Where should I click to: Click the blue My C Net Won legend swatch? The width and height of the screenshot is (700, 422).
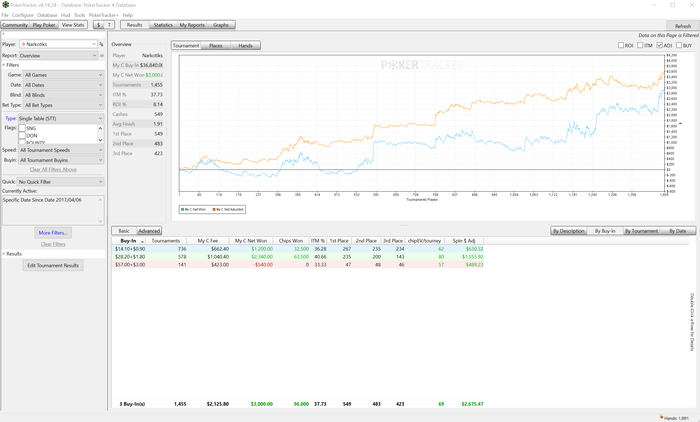pyautogui.click(x=183, y=209)
